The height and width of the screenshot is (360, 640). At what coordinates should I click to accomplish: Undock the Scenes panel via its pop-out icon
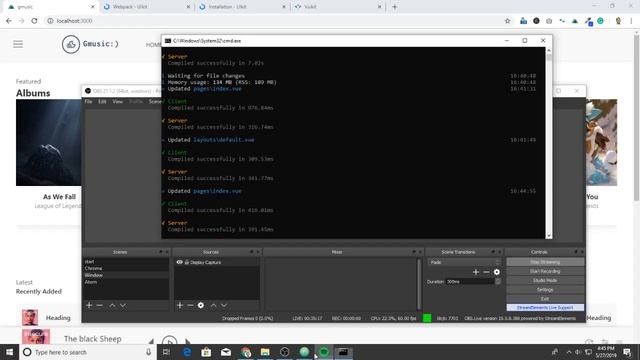[160, 252]
